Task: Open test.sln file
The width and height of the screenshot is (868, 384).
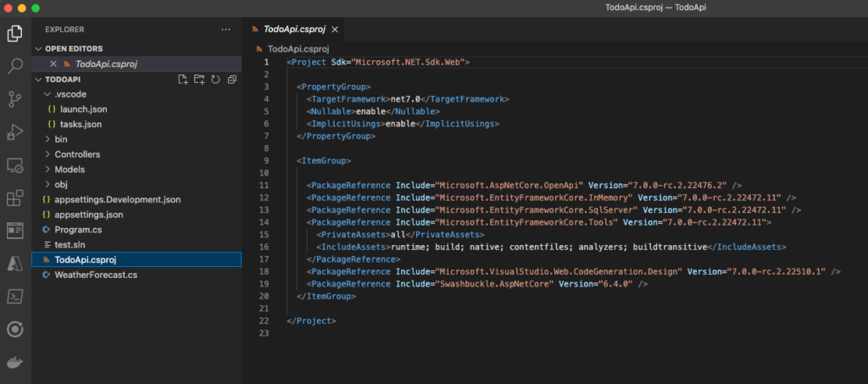Action: click(x=70, y=245)
